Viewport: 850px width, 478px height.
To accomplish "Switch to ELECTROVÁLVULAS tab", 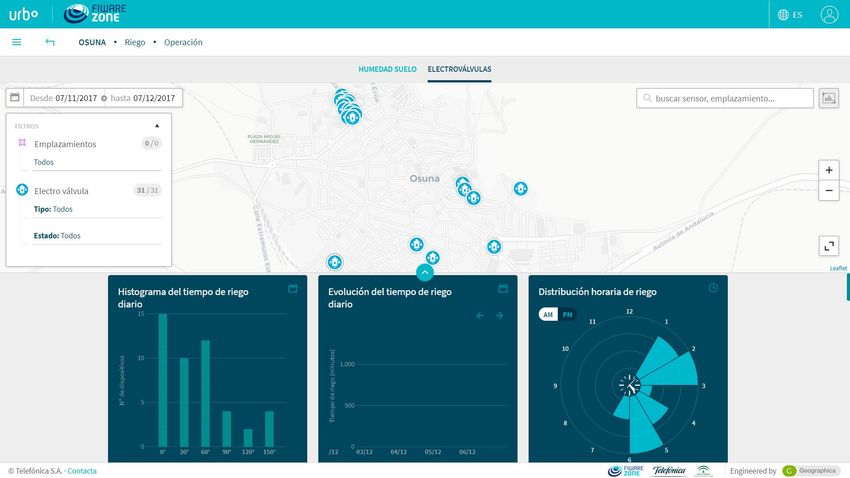I will [x=459, y=69].
